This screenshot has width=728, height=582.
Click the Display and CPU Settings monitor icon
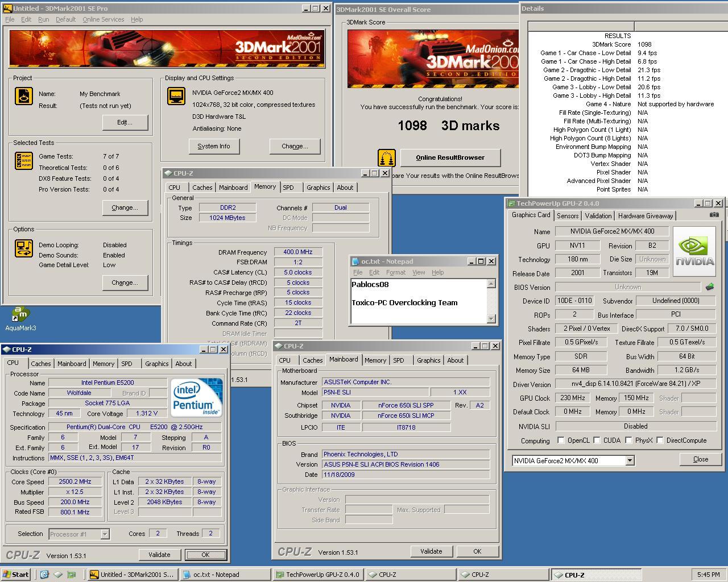pyautogui.click(x=176, y=96)
